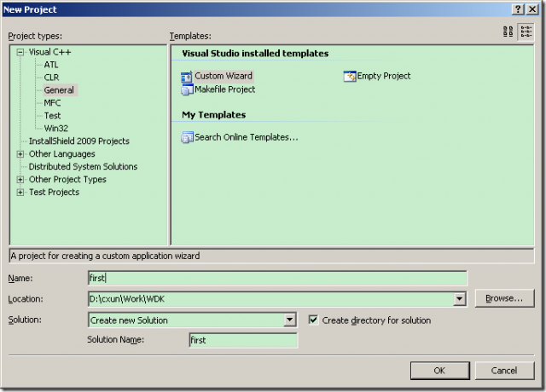Image resolution: width=546 pixels, height=392 pixels.
Task: Click the dialog Help question mark button
Action: point(519,9)
